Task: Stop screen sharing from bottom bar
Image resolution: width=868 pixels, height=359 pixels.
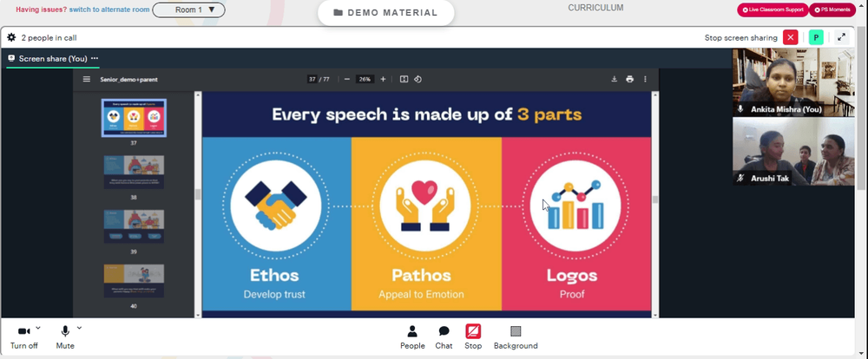Action: [x=473, y=336]
